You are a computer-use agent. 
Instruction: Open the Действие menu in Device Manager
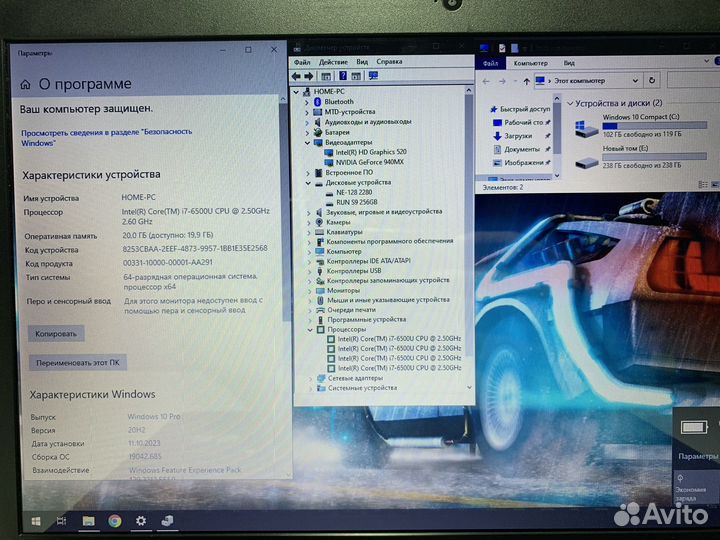coord(333,62)
